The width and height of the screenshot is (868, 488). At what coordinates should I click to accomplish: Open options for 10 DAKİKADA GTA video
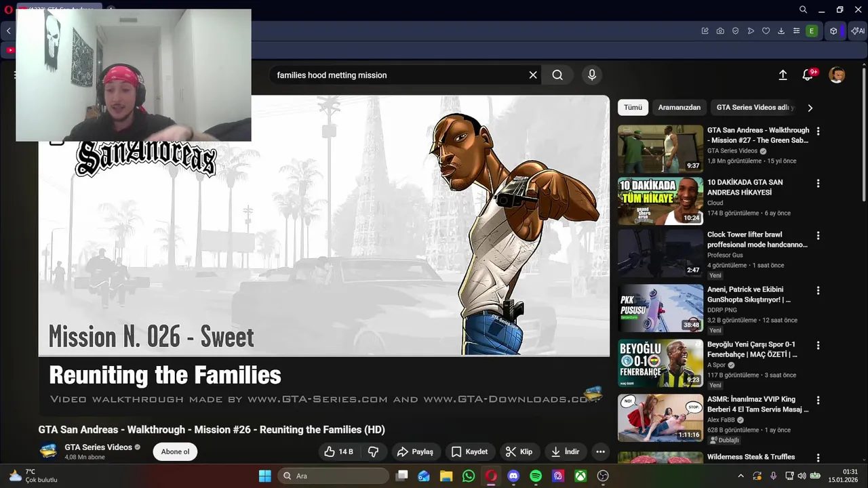point(818,184)
